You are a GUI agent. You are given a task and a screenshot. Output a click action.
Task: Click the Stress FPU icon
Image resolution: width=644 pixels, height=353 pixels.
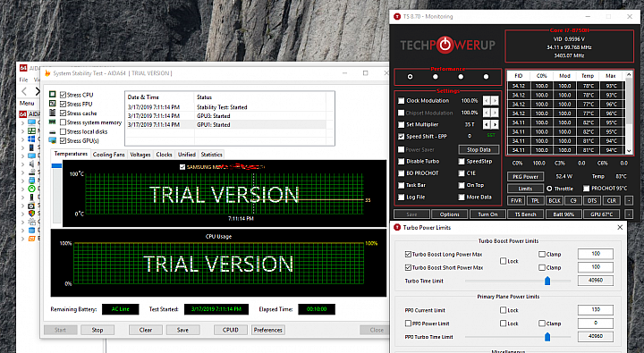point(53,104)
